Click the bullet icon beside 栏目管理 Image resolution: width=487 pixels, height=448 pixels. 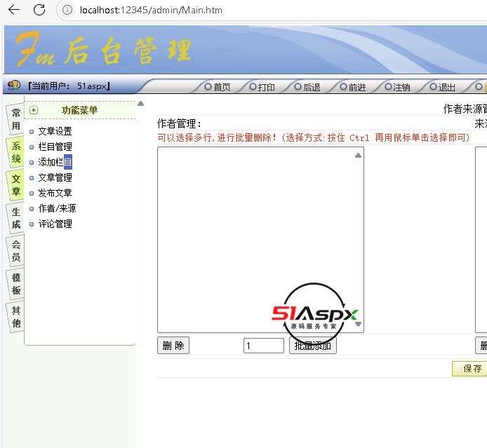[x=32, y=147]
